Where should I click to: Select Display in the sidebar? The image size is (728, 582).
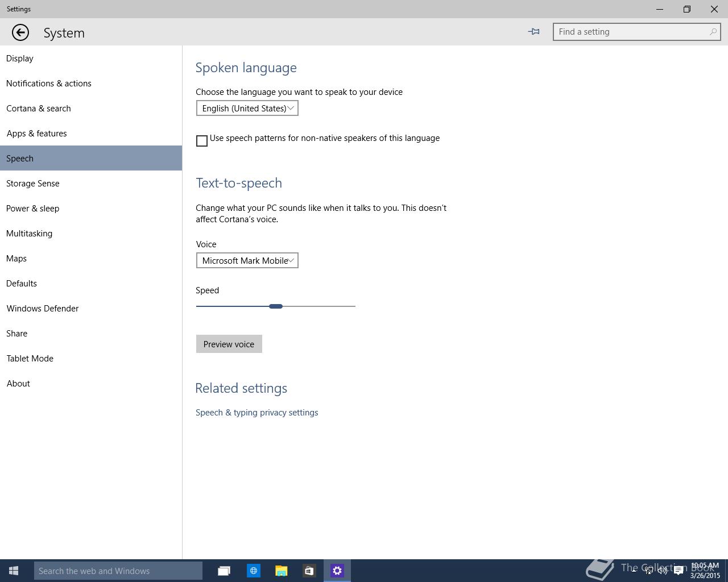pyautogui.click(x=91, y=58)
